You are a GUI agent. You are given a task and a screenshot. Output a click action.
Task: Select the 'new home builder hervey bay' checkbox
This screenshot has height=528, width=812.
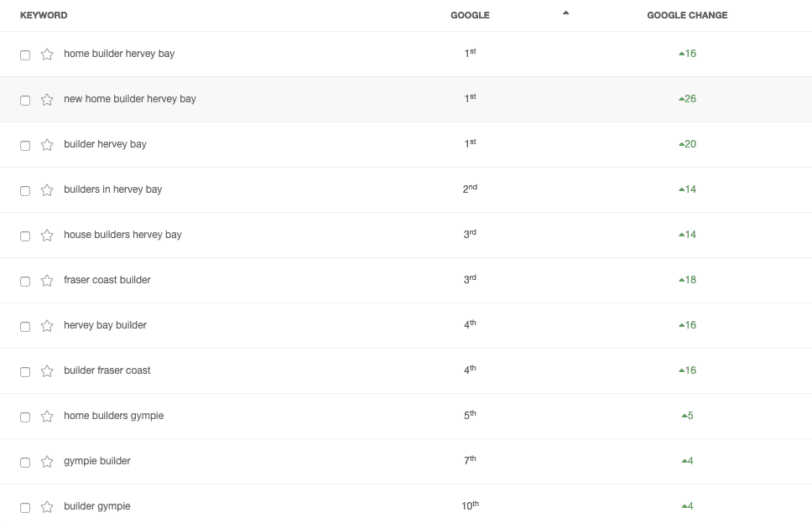pos(25,101)
